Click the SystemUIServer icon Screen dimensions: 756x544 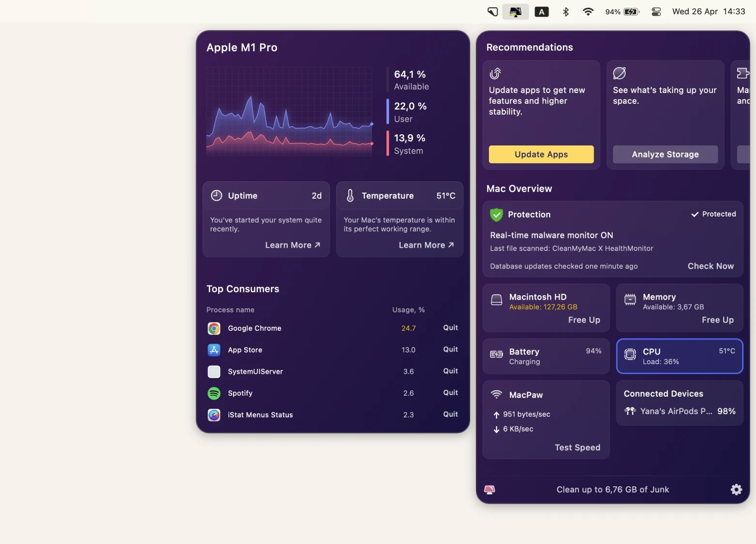pyautogui.click(x=214, y=371)
